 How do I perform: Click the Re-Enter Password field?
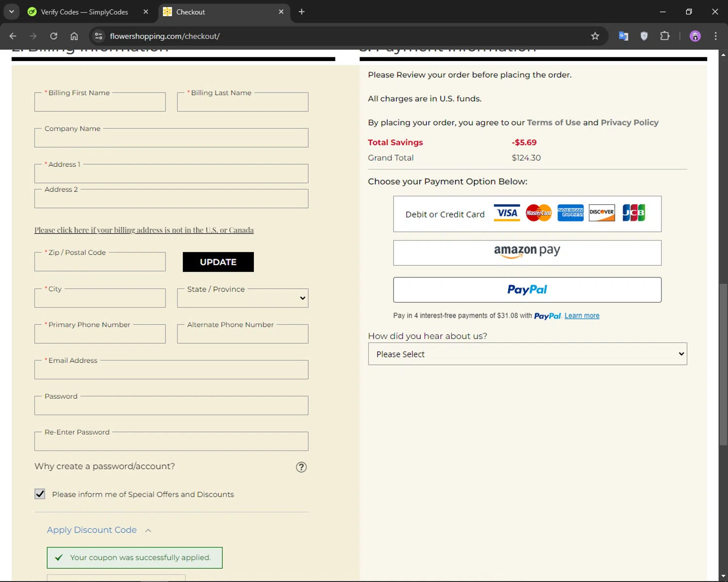click(171, 441)
